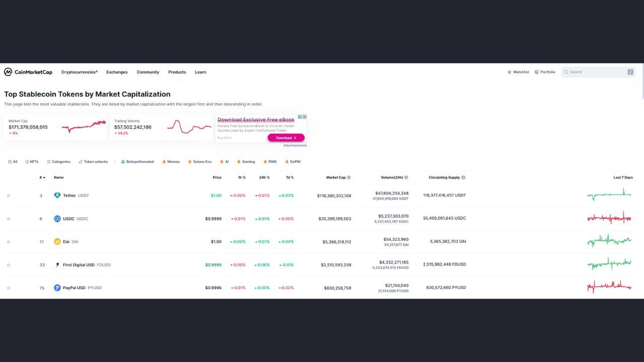Sort table by Volume(24h) column
The width and height of the screenshot is (644, 362).
(392, 177)
